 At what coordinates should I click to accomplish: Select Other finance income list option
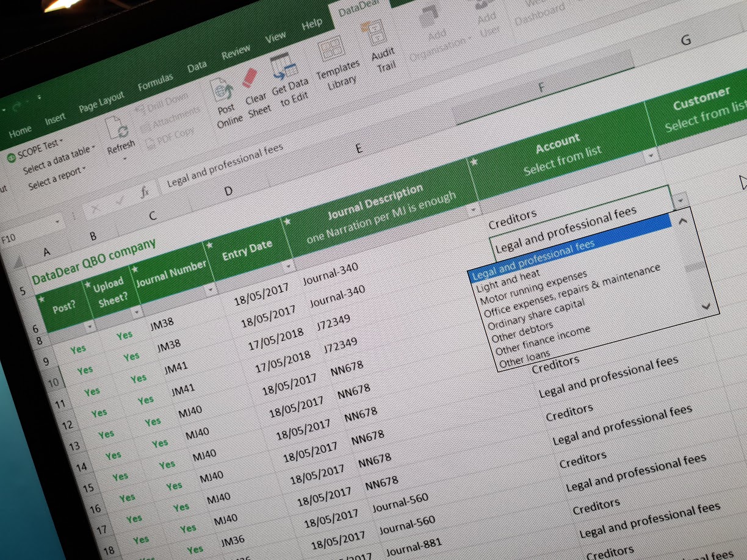coord(543,340)
